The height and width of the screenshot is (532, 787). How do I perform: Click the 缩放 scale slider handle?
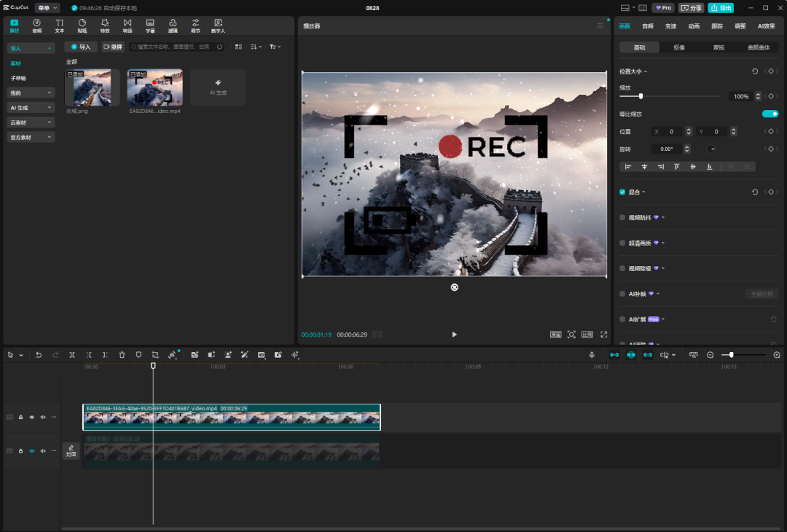641,96
